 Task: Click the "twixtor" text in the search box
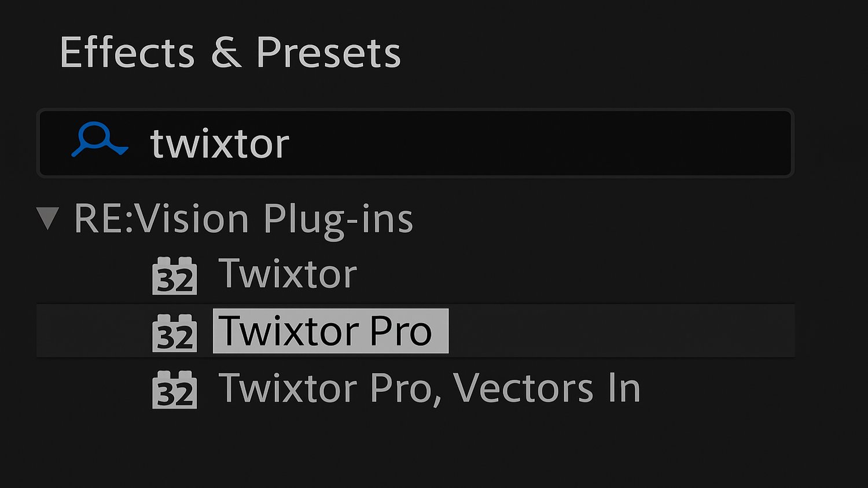(219, 144)
